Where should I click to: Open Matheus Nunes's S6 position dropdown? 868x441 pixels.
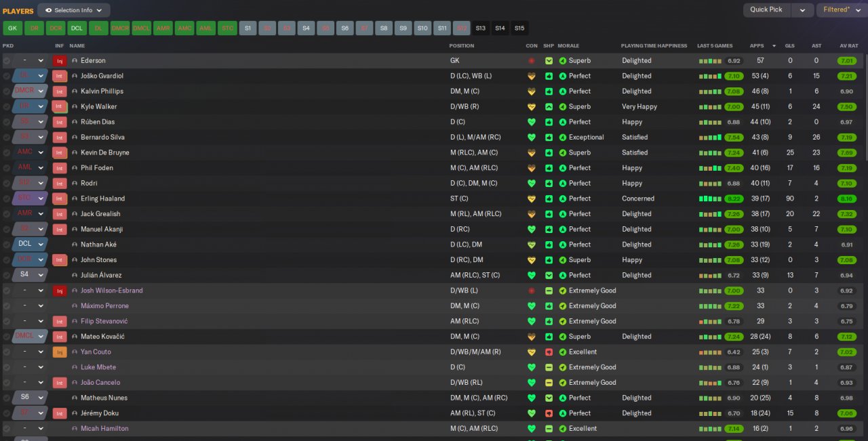click(29, 398)
